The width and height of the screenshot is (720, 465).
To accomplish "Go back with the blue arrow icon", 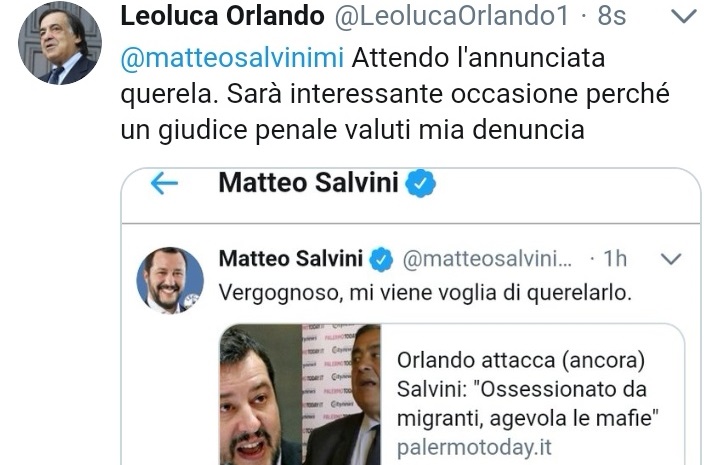I will 164,183.
